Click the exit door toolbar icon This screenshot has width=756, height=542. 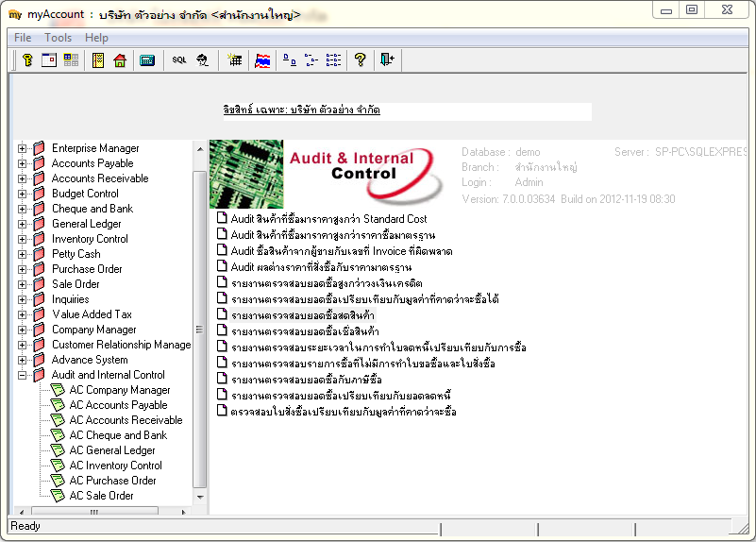coord(387,60)
